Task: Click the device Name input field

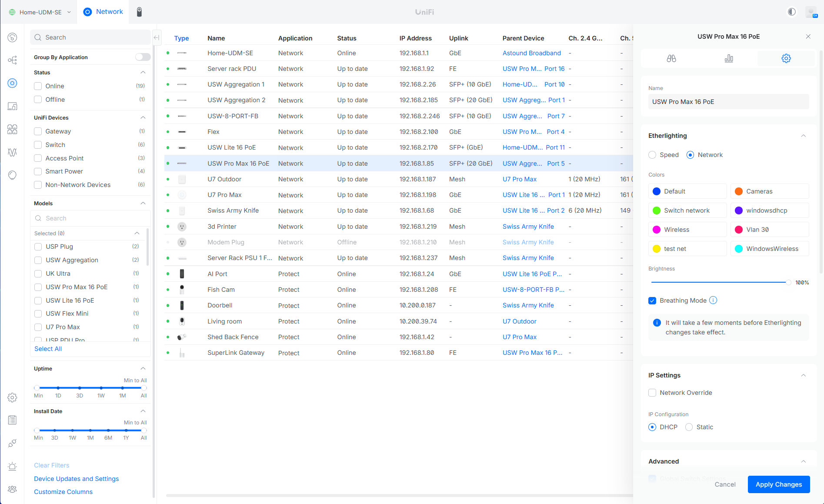Action: [x=728, y=102]
